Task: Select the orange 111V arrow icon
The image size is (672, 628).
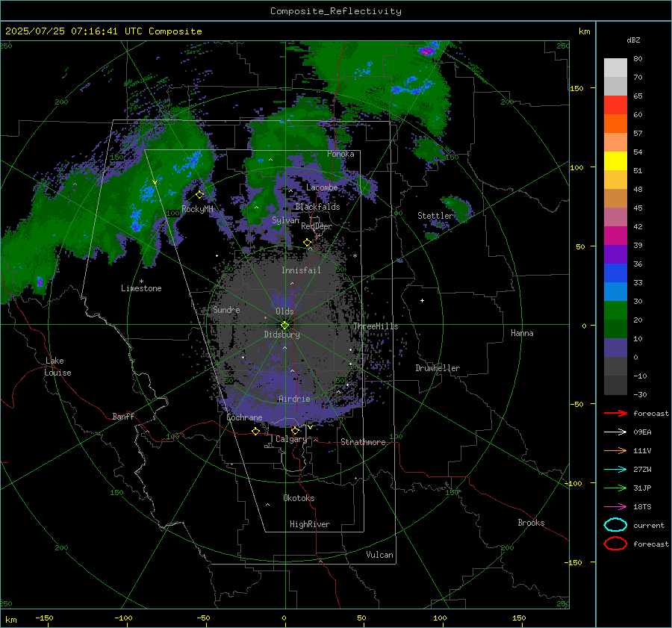Action: 615,450
